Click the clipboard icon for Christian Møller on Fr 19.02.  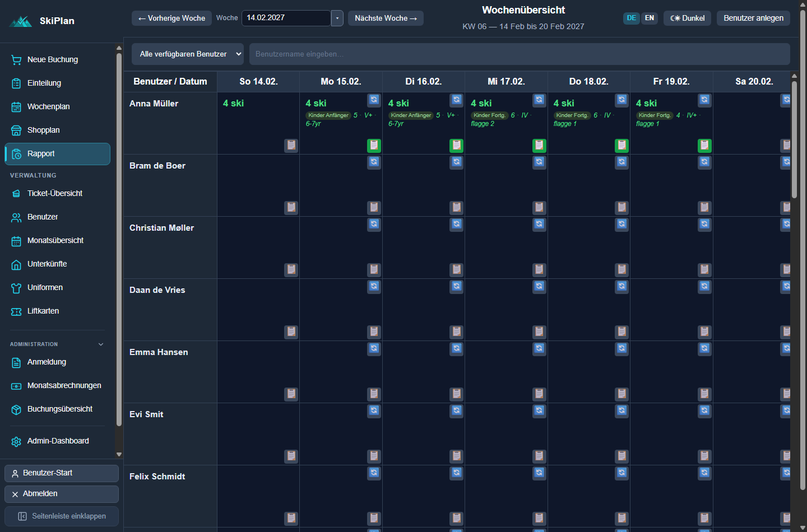(704, 270)
